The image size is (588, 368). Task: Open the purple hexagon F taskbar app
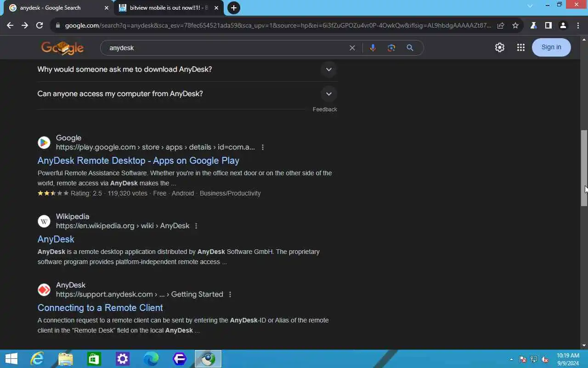point(180,359)
